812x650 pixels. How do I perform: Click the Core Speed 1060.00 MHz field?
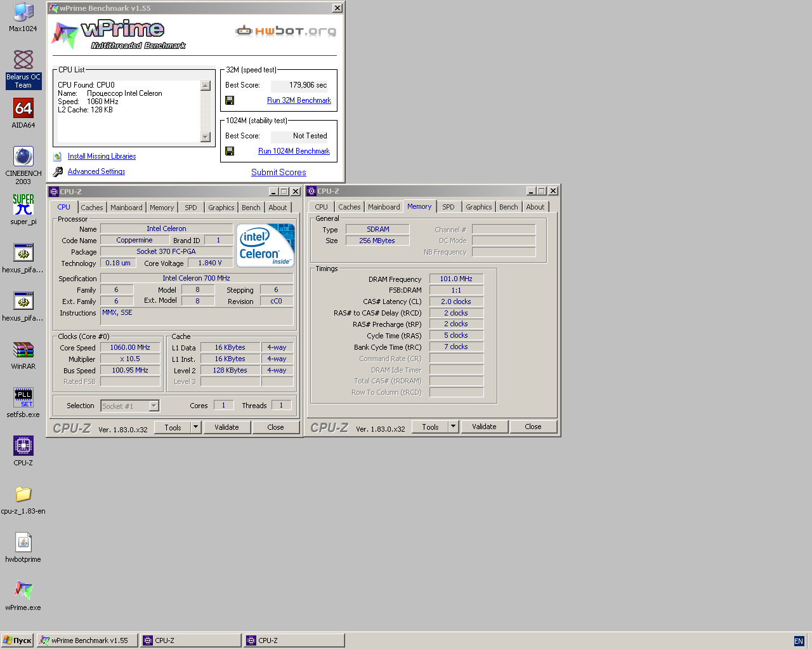[130, 348]
